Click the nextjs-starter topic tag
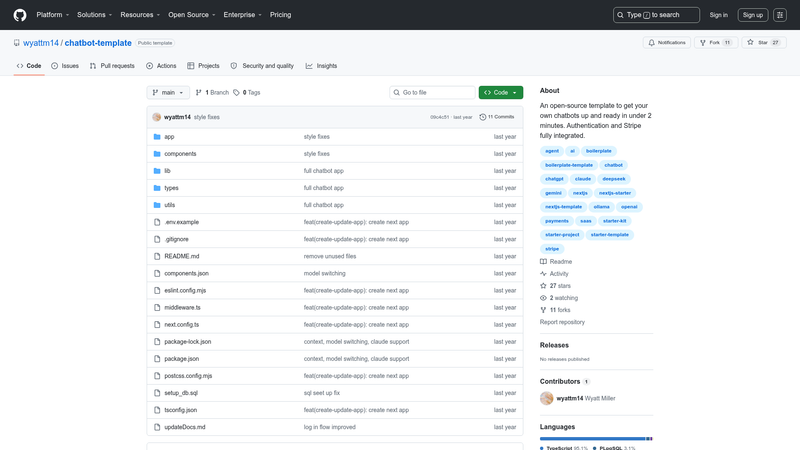800x450 pixels. click(615, 193)
